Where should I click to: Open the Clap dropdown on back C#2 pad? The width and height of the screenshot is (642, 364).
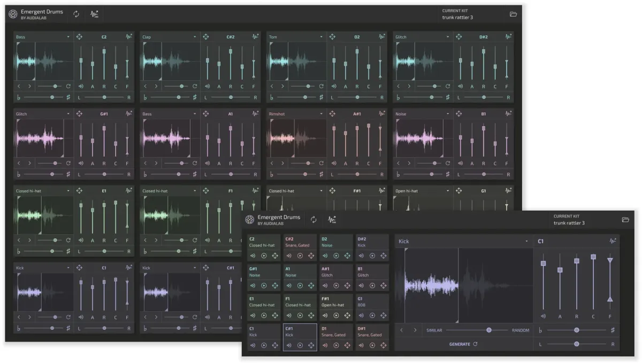[x=170, y=37]
